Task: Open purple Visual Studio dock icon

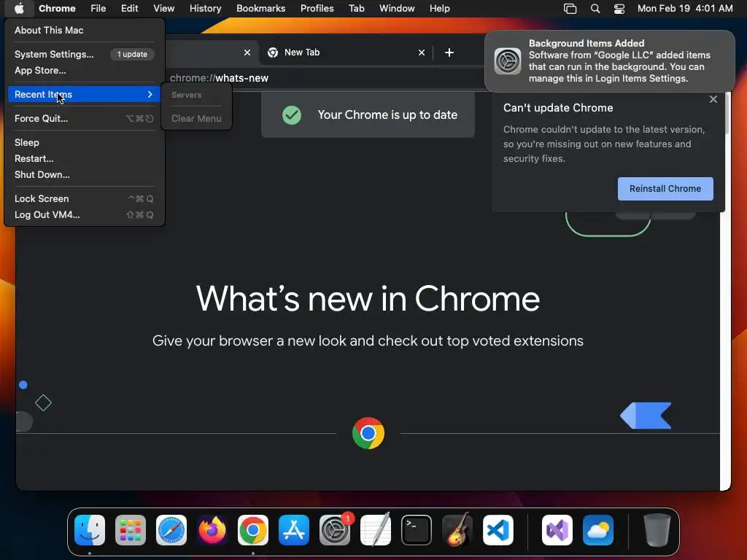Action: 557,530
